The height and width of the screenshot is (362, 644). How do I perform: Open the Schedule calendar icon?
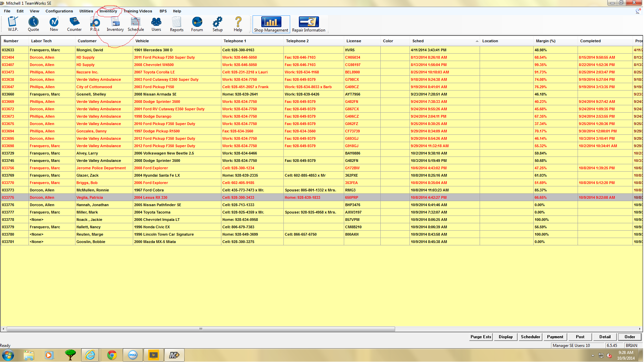tap(136, 24)
